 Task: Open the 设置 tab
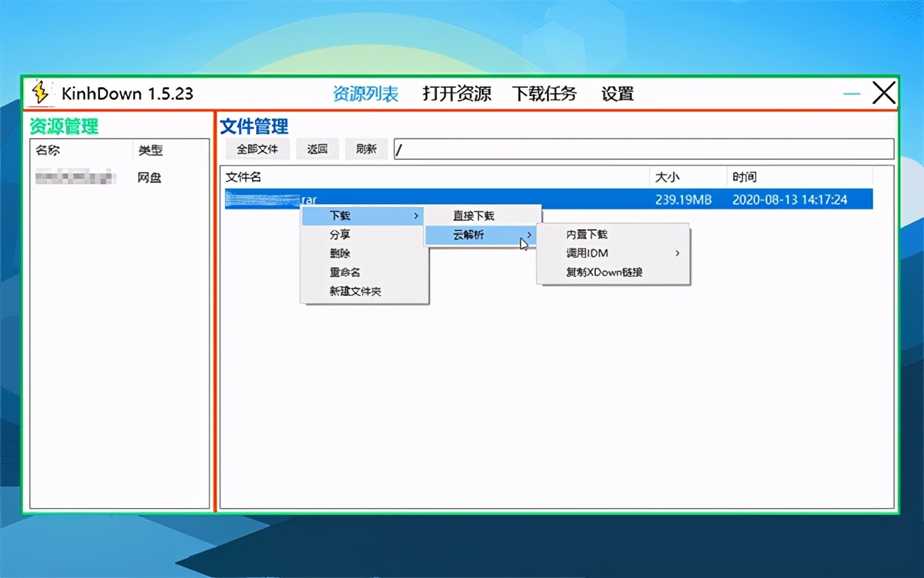tap(618, 94)
